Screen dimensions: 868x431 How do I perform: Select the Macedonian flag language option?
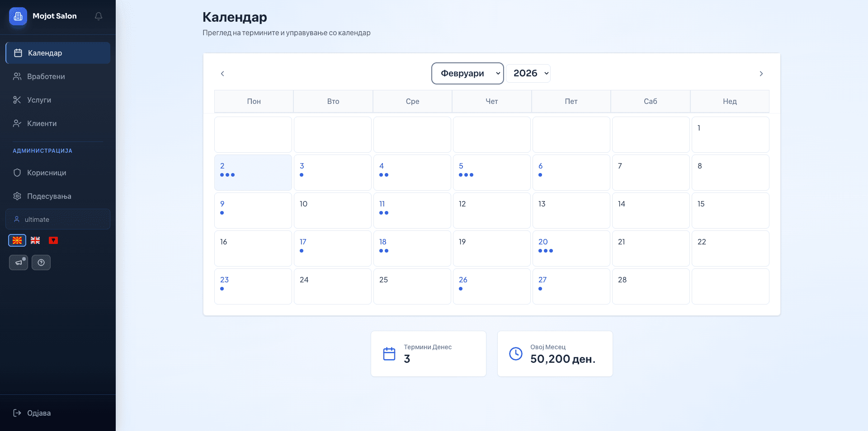[x=17, y=240]
